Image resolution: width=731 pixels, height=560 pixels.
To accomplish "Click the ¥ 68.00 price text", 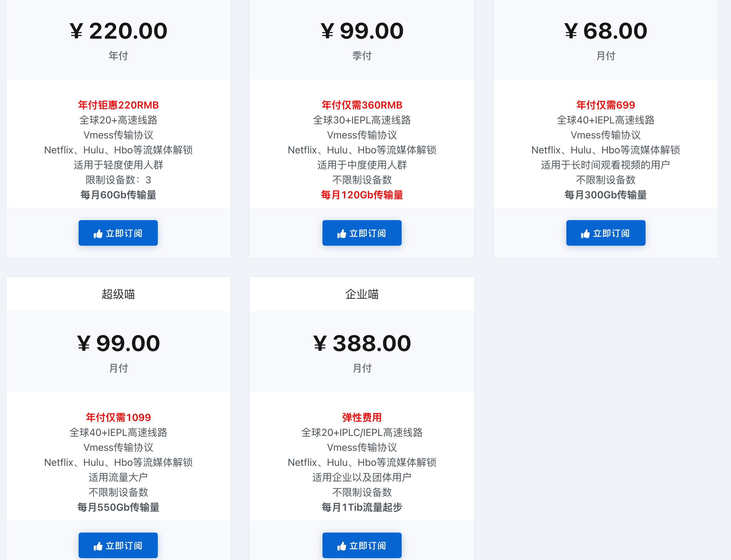I will click(x=605, y=31).
